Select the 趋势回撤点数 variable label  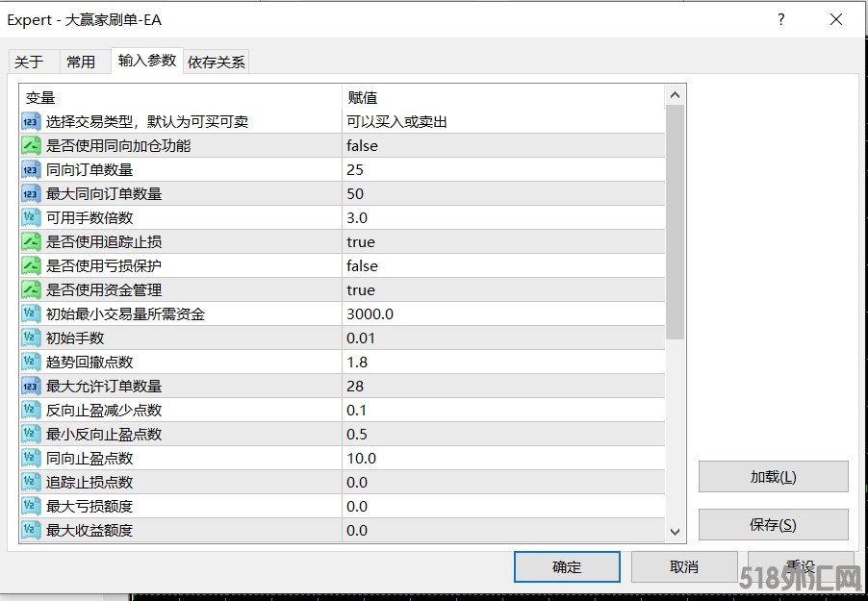[89, 362]
